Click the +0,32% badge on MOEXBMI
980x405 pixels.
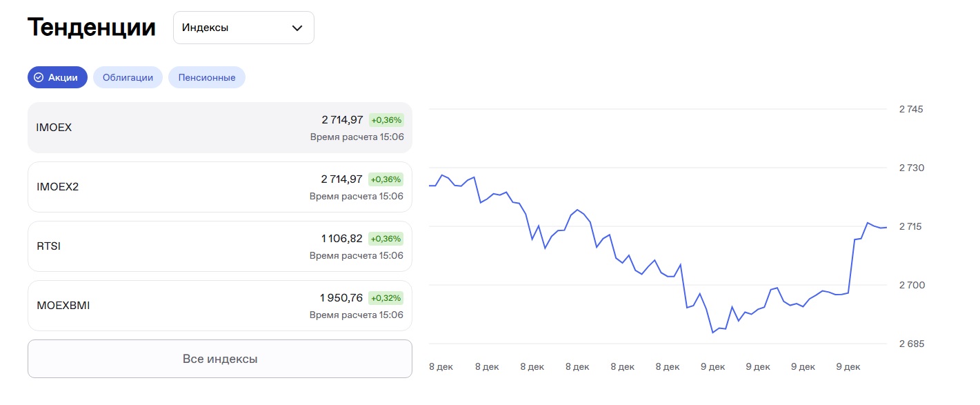coord(386,298)
